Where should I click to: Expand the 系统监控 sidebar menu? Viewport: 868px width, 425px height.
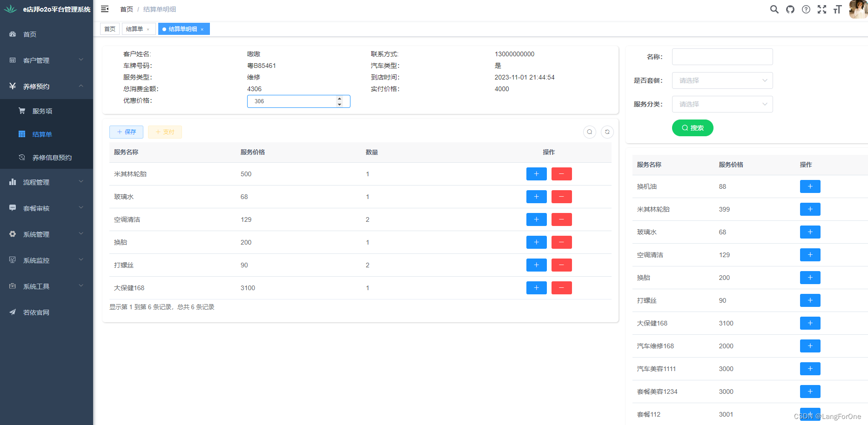(x=47, y=260)
